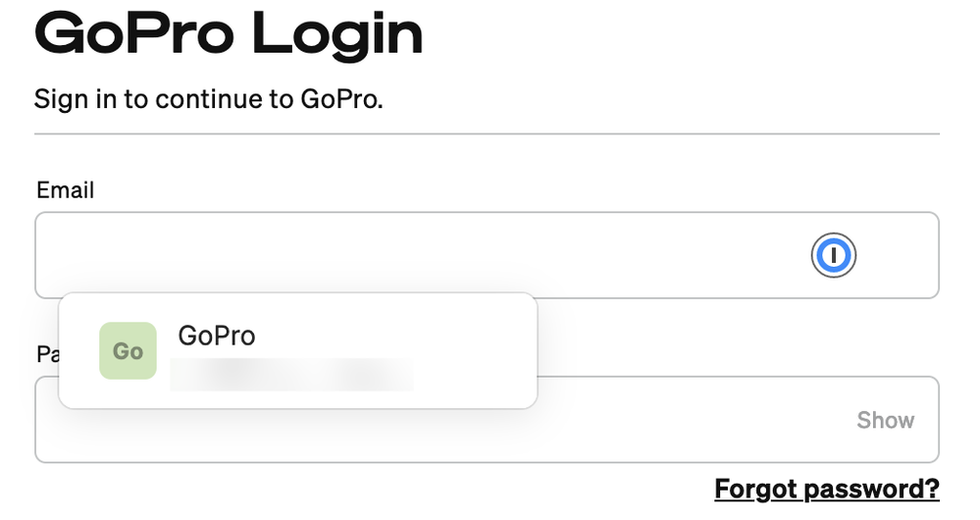This screenshot has width=980, height=520.
Task: Click the divider line under subtitle
Action: point(487,133)
